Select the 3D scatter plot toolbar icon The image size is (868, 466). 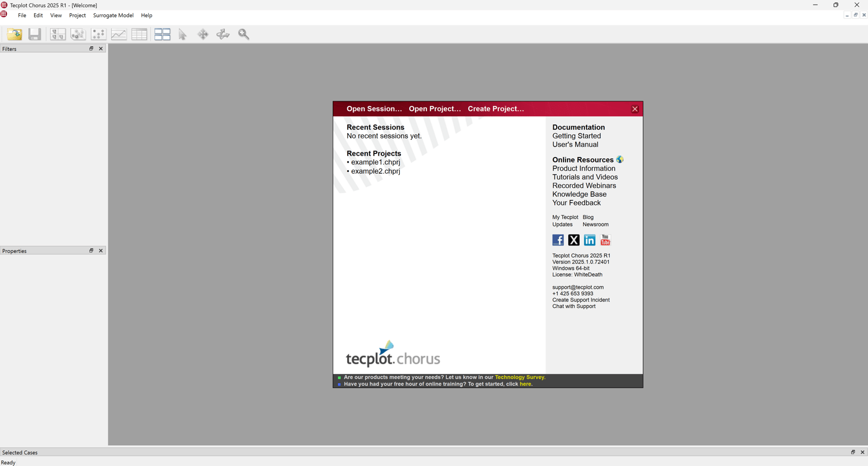click(x=78, y=34)
